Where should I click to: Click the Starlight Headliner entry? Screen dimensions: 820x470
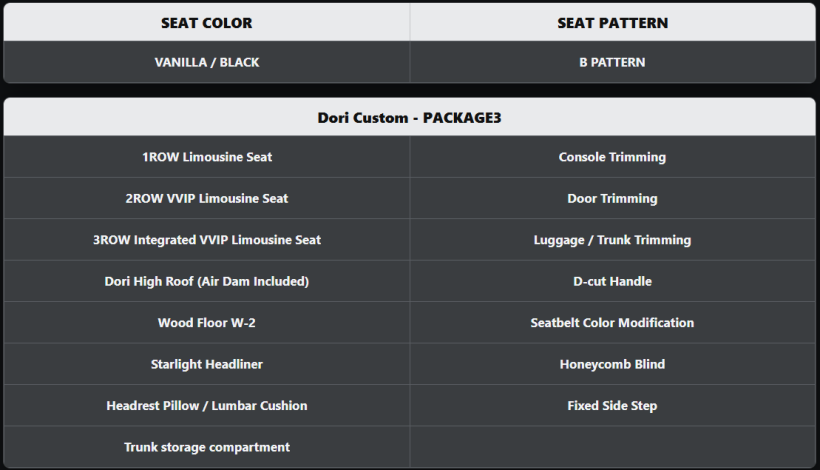(x=207, y=364)
